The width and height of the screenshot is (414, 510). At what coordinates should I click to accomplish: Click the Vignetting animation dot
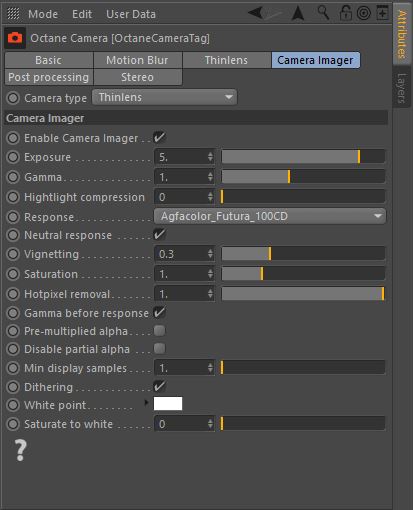point(13,254)
